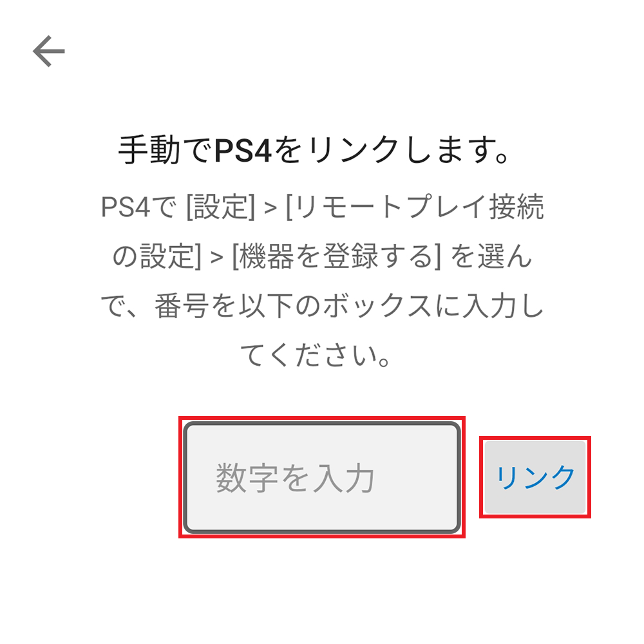The height and width of the screenshot is (644, 644).
Task: Tap the back arrow at top left
Action: click(49, 51)
